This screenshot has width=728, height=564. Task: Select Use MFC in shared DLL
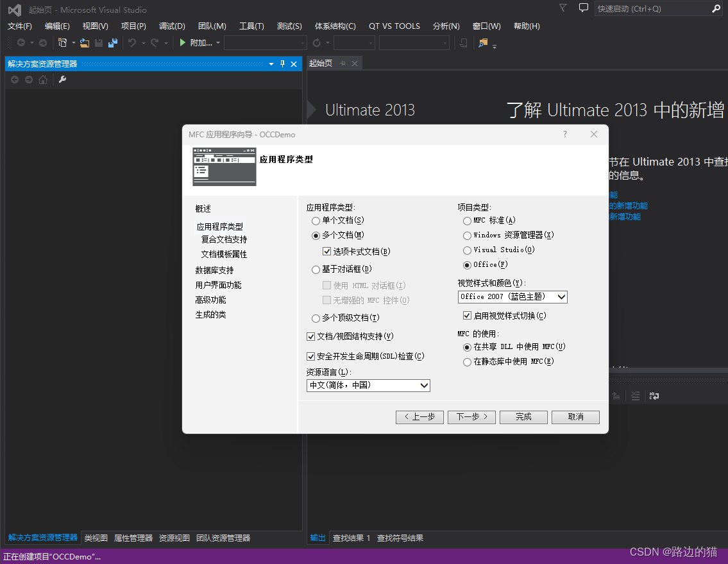pyautogui.click(x=467, y=347)
